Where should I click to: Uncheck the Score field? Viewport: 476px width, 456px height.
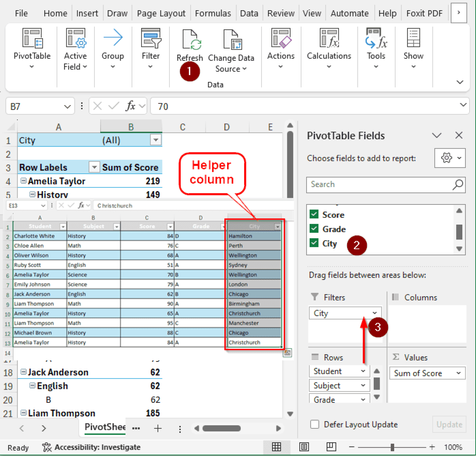314,214
